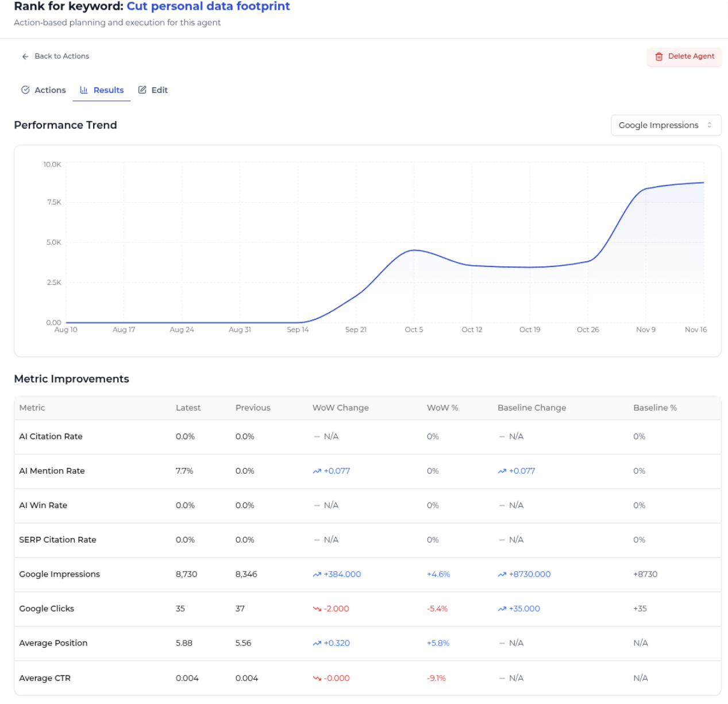
Task: Open the Google Impressions metric dropdown
Action: click(x=666, y=125)
